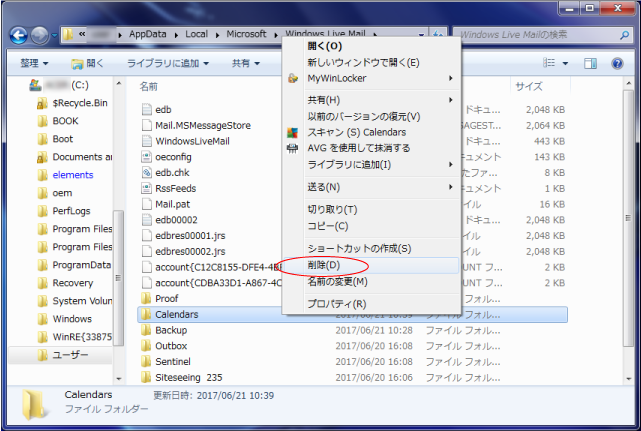Image resolution: width=641 pixels, height=431 pixels.
Task: Click the file list vertical scrollbar thumb
Action: [628, 218]
